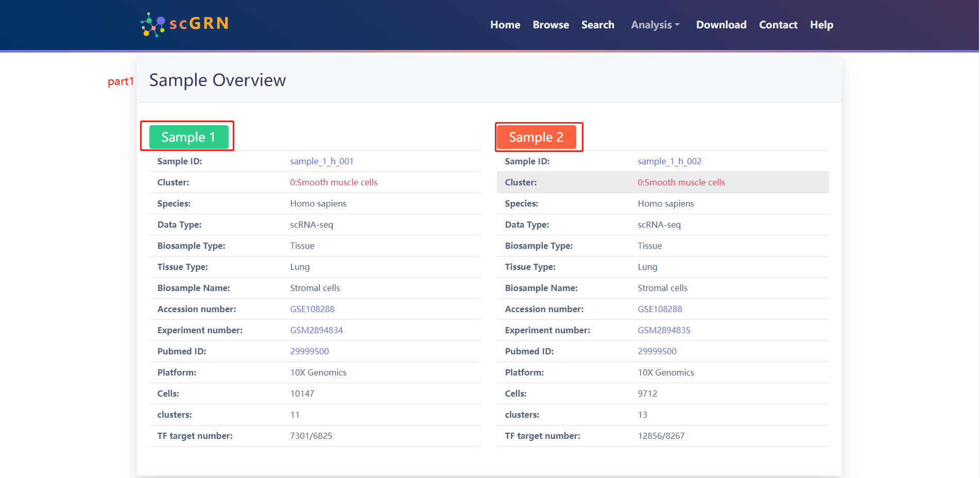Image resolution: width=980 pixels, height=478 pixels.
Task: Click the orange Sample 2 button
Action: click(x=536, y=137)
